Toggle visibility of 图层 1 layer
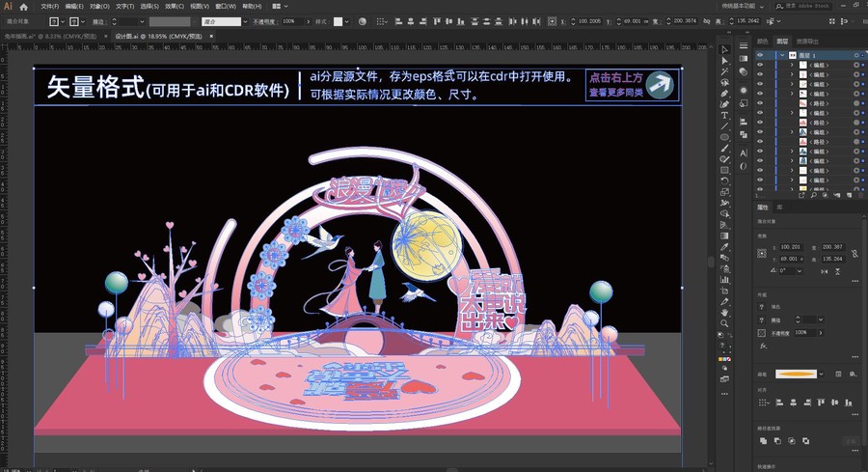868x472 pixels. pos(760,55)
